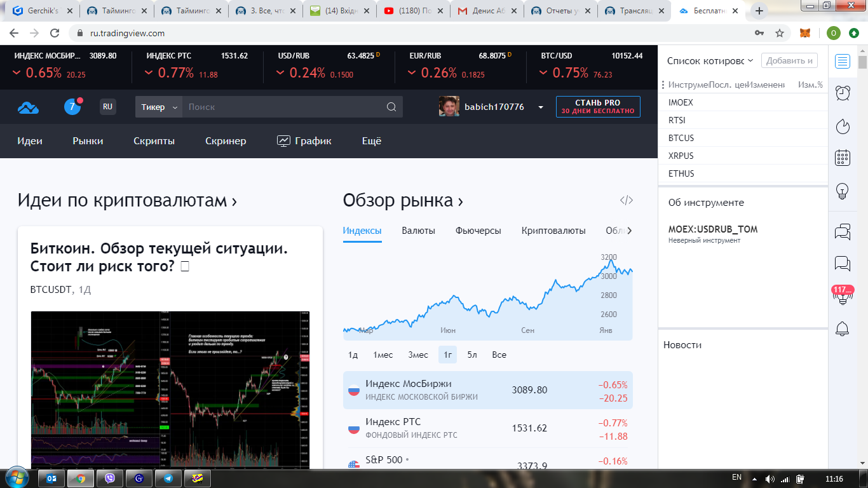Open the Идеи по криптовалютам link

tap(127, 201)
